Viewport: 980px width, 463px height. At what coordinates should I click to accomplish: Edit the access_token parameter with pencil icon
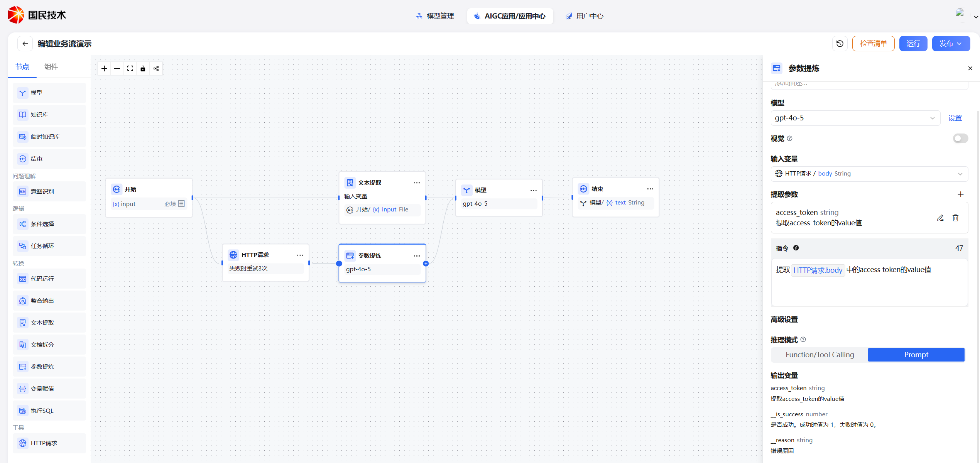[940, 218]
